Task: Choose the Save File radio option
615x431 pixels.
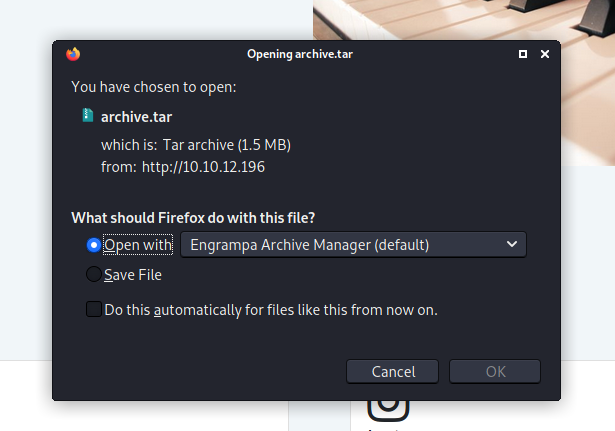Action: coord(94,275)
